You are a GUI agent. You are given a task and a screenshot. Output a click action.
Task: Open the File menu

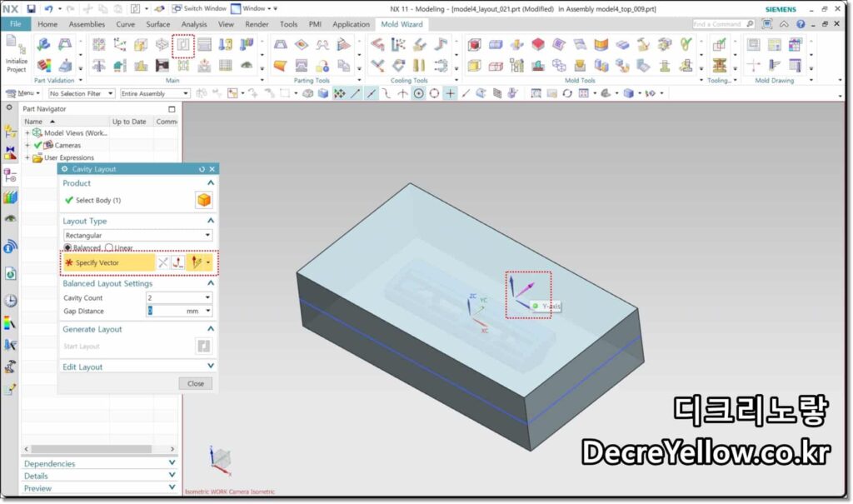[x=16, y=24]
